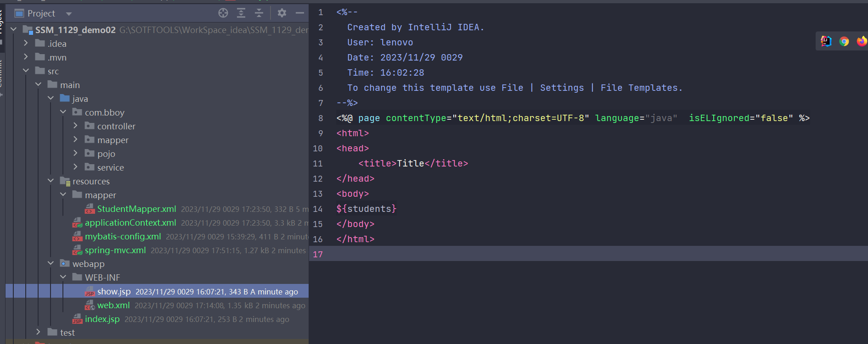Screen dimensions: 868x344
Task: Open Project panel settings gear
Action: coord(282,13)
